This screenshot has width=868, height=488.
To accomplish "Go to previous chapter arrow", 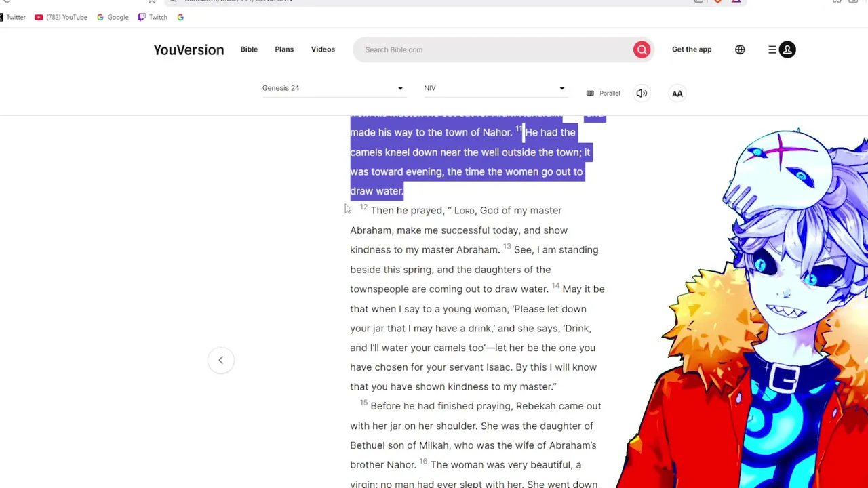I will (220, 360).
